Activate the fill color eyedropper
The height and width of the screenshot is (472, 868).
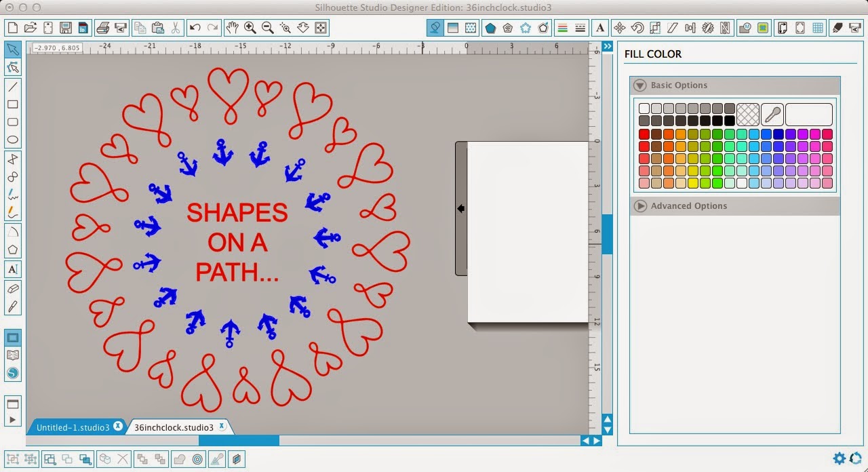pos(772,114)
